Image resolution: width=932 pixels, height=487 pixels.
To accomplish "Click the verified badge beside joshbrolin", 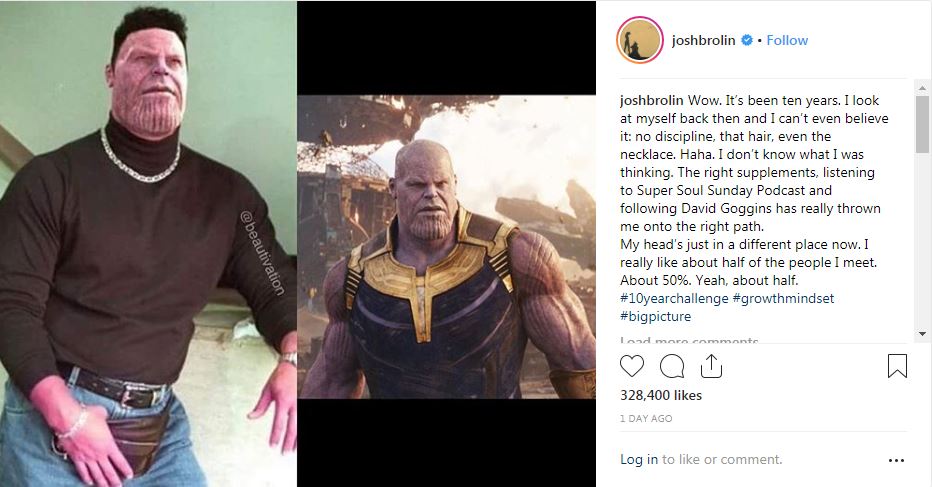I will point(747,40).
